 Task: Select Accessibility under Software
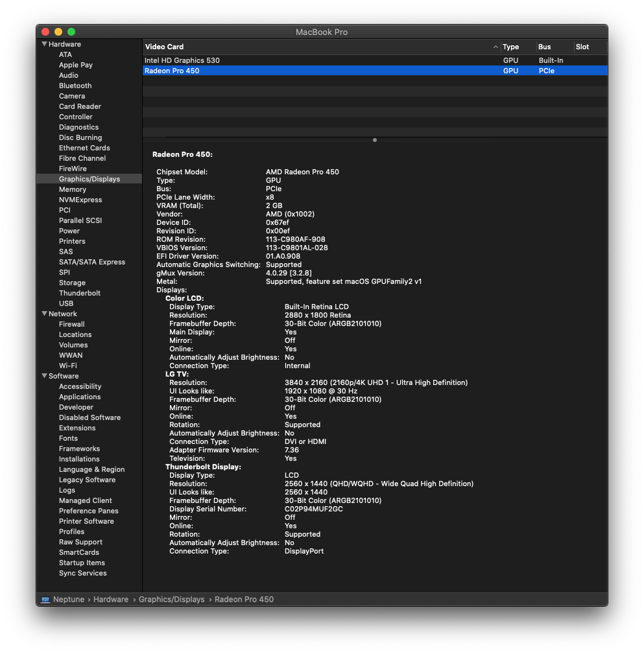pyautogui.click(x=80, y=387)
